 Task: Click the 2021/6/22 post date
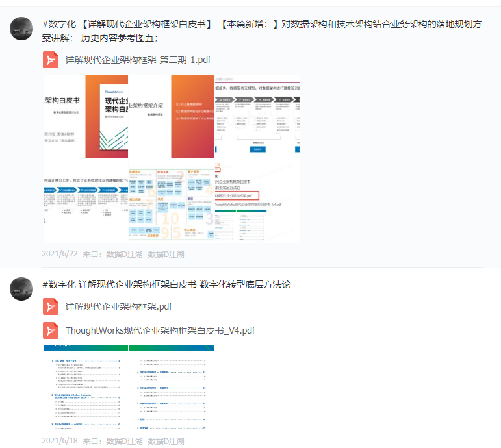60,254
